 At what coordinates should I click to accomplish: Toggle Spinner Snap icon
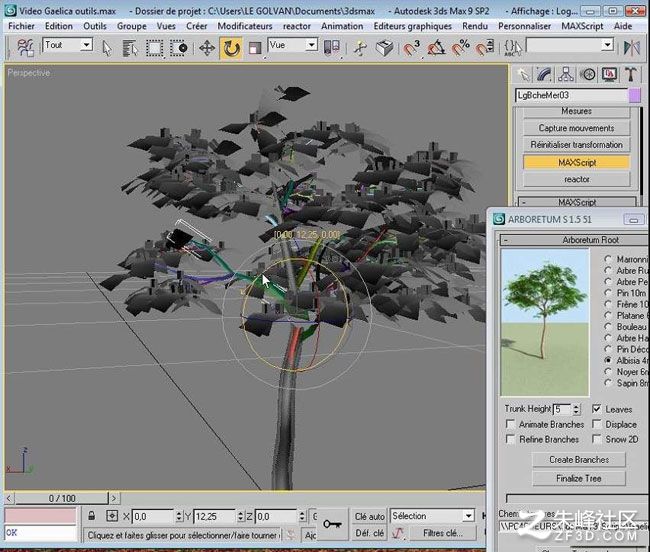click(485, 48)
